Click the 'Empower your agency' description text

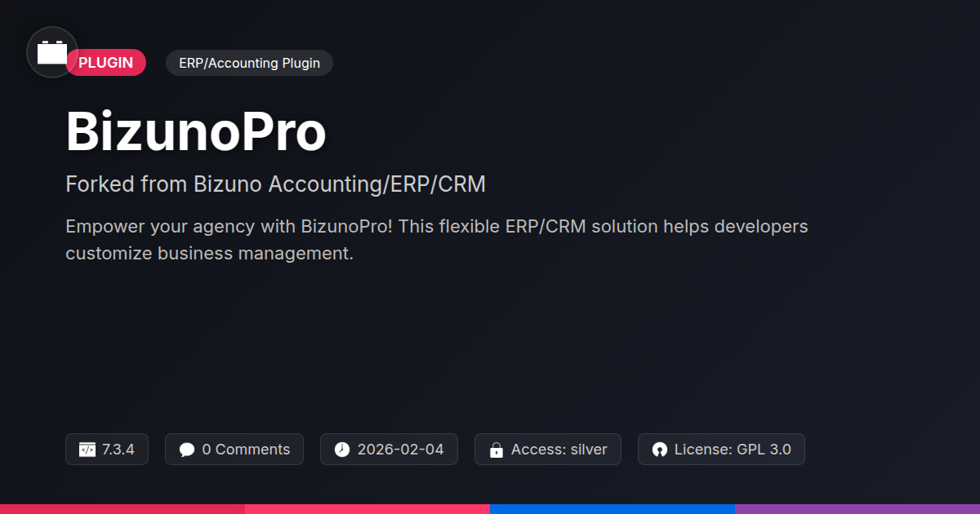(x=437, y=240)
